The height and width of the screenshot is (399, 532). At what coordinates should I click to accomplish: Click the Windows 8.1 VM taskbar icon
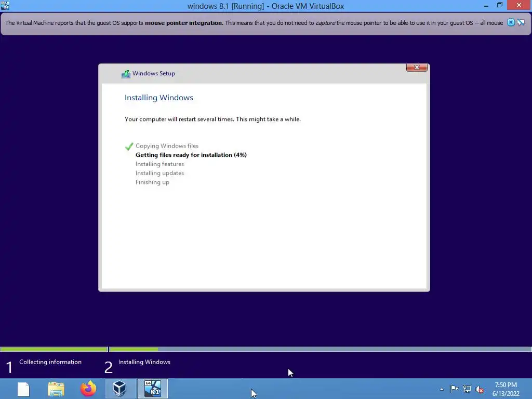153,389
